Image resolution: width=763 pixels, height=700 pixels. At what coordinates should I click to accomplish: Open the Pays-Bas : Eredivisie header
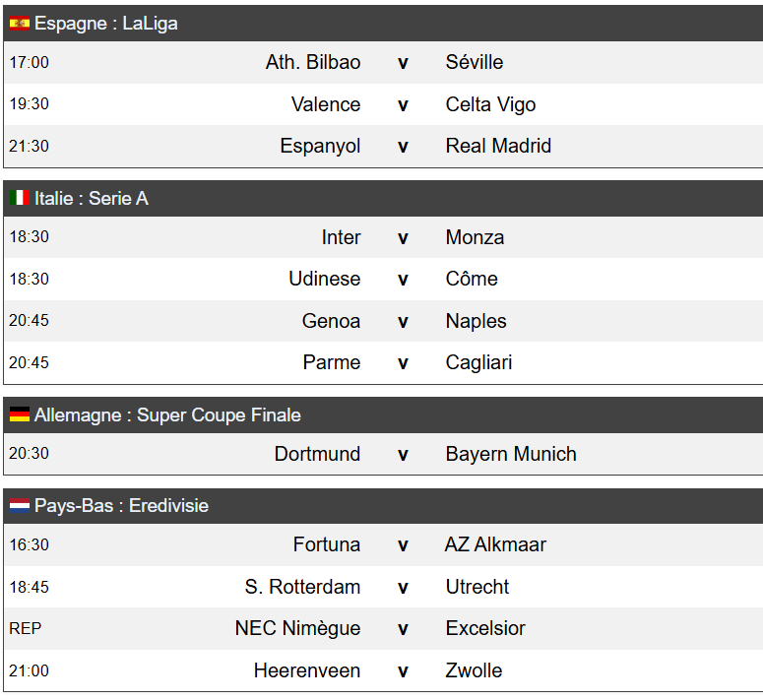pos(383,505)
